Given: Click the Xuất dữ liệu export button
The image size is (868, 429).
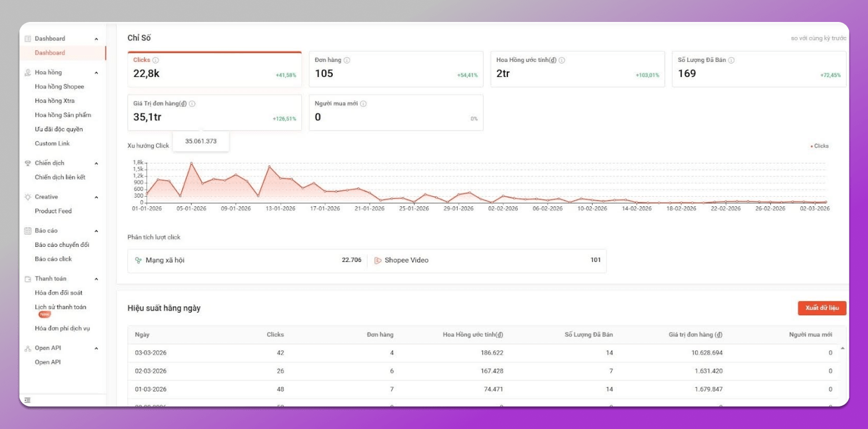Looking at the screenshot, I should tap(823, 308).
